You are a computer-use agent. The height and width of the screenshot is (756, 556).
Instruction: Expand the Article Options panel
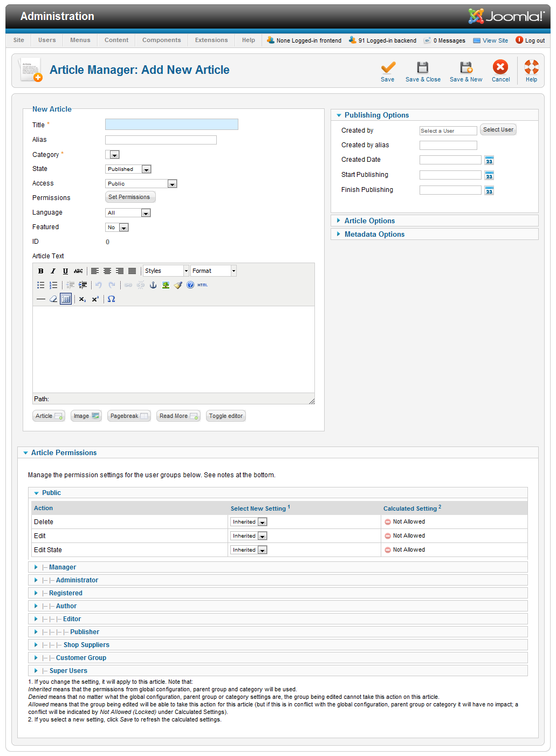[369, 221]
